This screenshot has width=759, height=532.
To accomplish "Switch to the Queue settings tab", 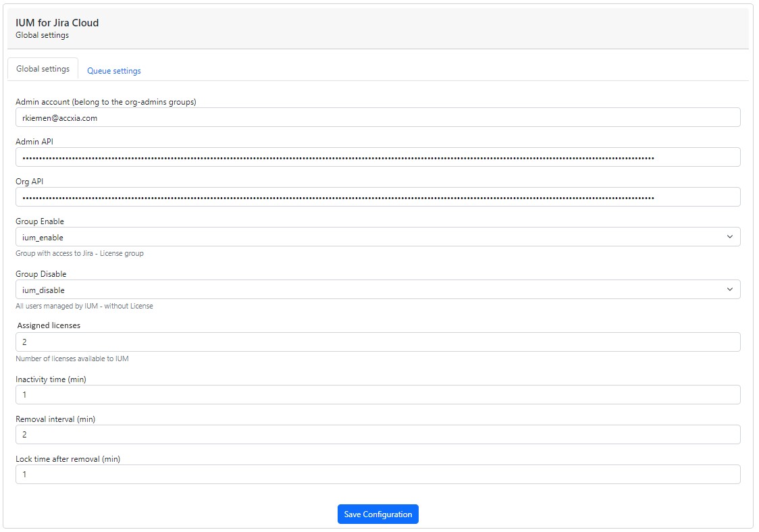I will click(113, 71).
